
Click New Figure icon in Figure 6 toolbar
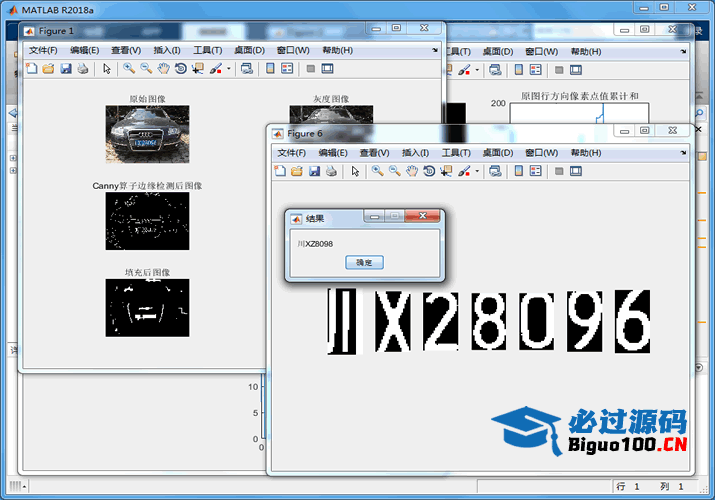pos(280,171)
